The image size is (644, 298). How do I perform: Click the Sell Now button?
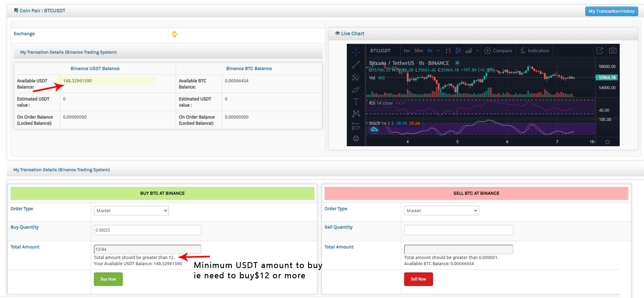pos(418,279)
